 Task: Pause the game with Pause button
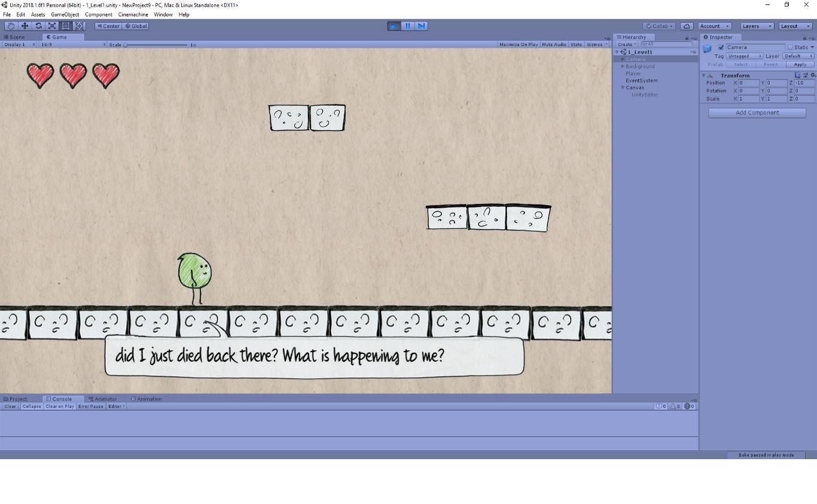(407, 26)
